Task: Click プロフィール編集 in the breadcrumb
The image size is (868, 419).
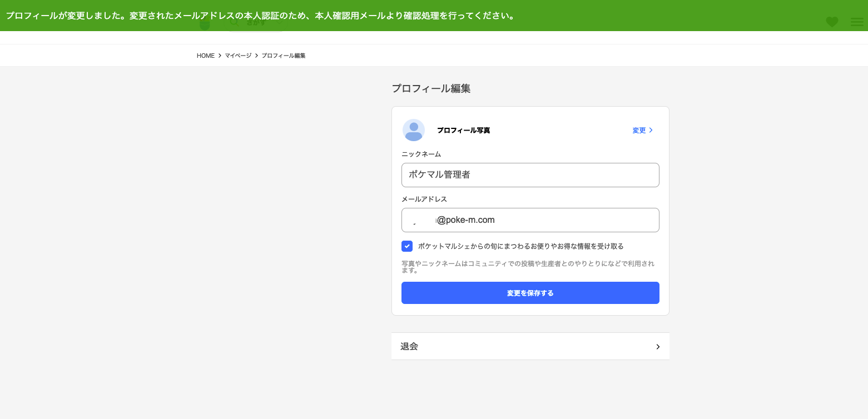Action: point(284,56)
